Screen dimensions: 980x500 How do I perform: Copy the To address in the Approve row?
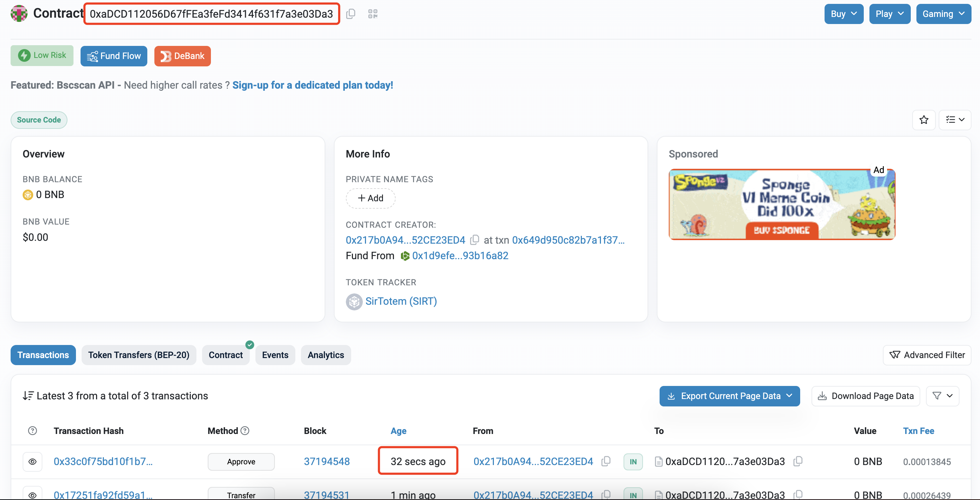click(x=798, y=461)
